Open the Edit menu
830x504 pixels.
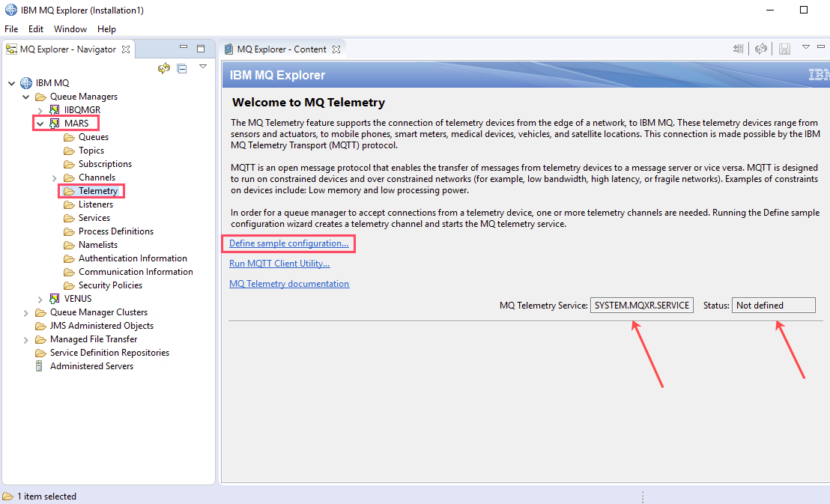point(36,29)
